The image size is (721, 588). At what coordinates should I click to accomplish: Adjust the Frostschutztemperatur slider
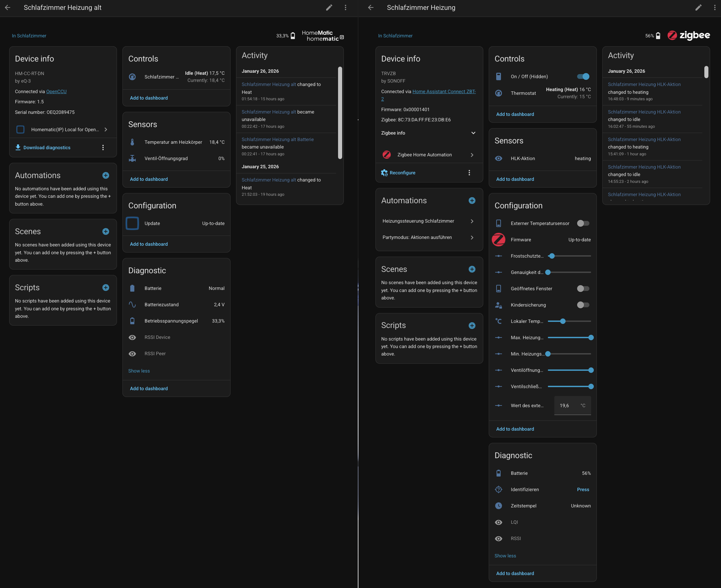tap(552, 256)
